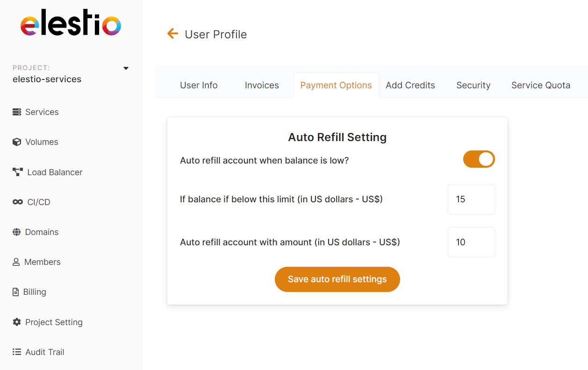Click the balance limit field showing 15

coord(471,199)
